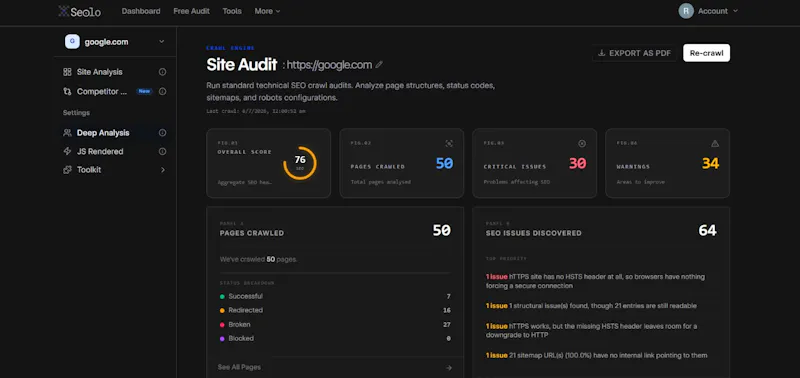Click the scan icon on Pages Crawled card

[449, 143]
